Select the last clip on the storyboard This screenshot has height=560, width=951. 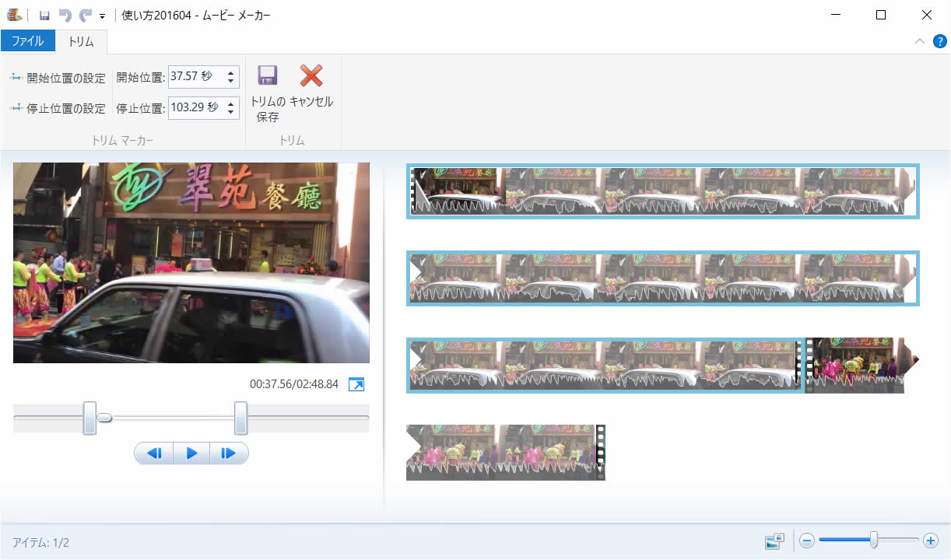pyautogui.click(x=504, y=452)
